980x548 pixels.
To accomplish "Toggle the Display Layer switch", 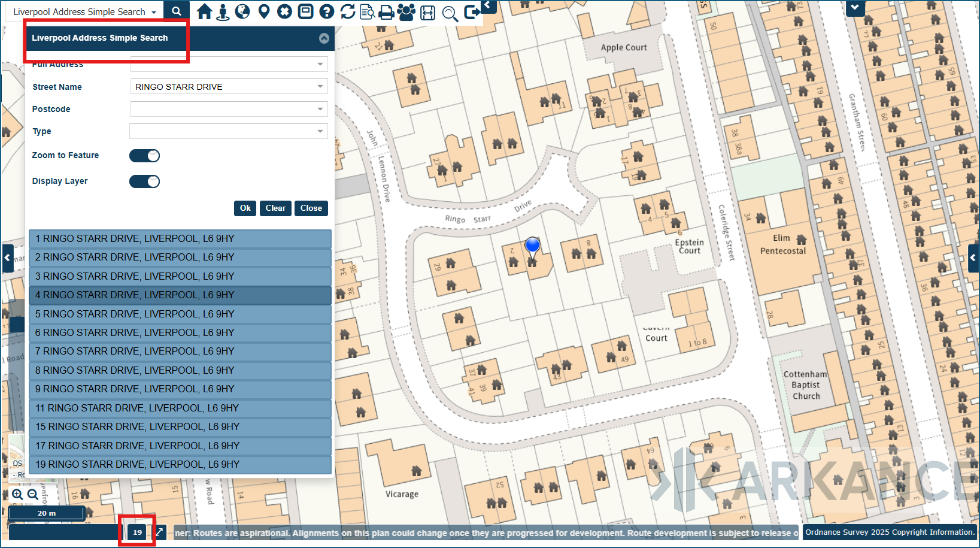I will coord(145,181).
